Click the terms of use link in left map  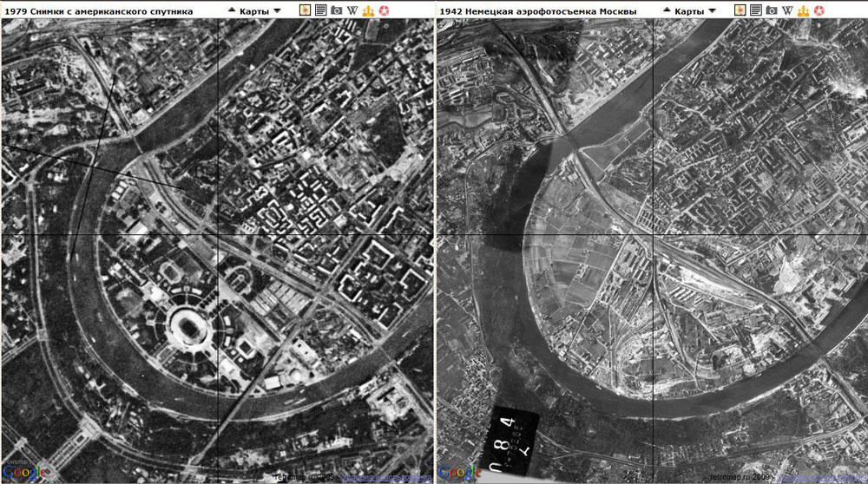tap(386, 477)
